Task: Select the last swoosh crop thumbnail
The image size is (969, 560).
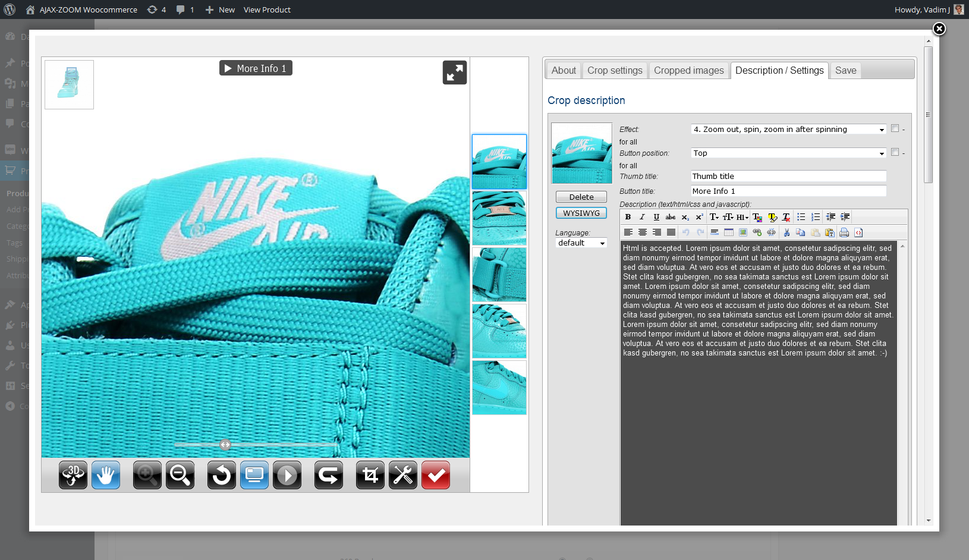Action: 499,388
